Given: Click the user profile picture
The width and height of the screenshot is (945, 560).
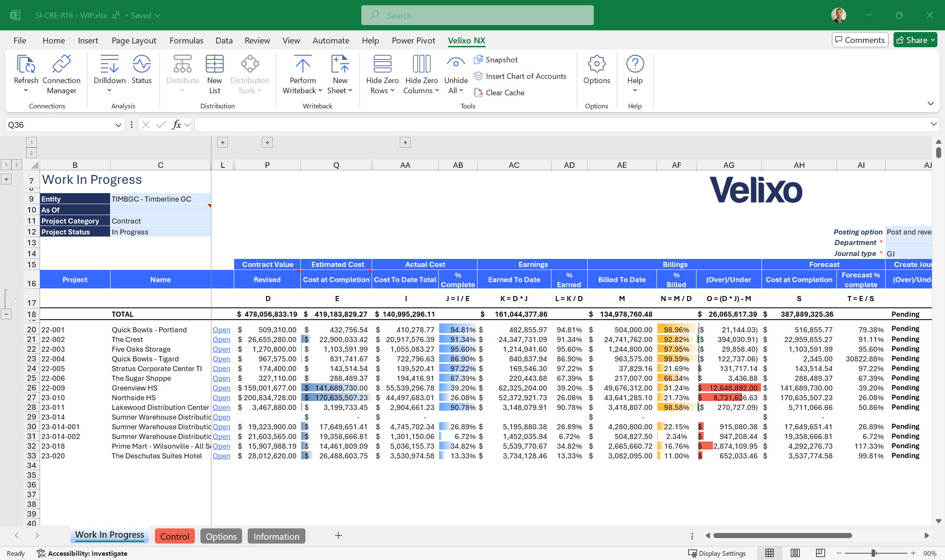Looking at the screenshot, I should click(839, 15).
